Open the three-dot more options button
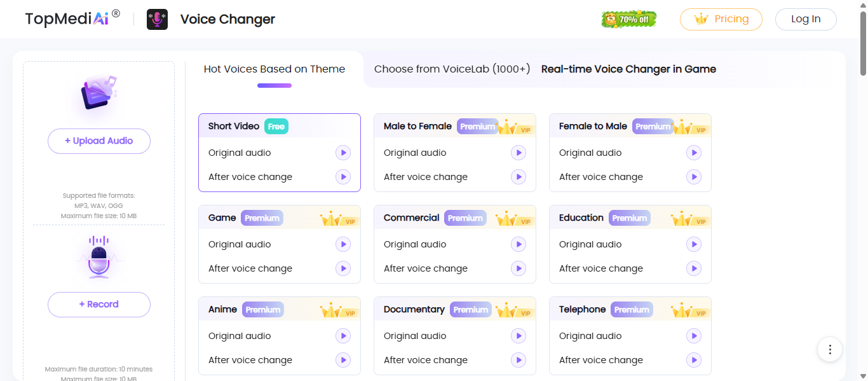Image resolution: width=868 pixels, height=381 pixels. pos(830,349)
